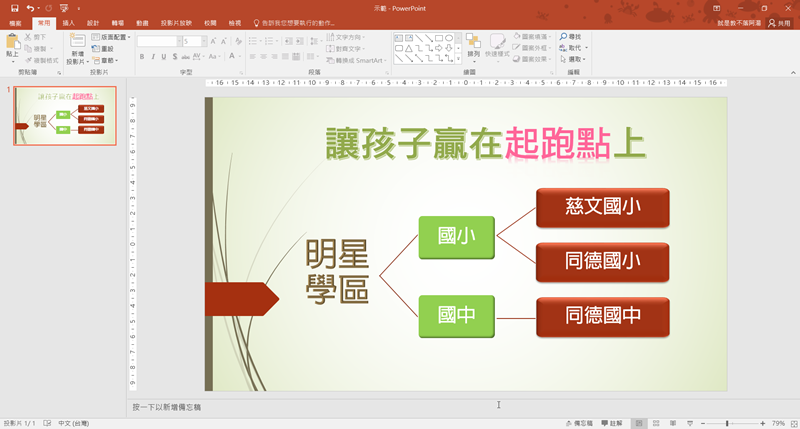Switch to Design (設計) tab
Screen dimensions: 800x429
(93, 23)
